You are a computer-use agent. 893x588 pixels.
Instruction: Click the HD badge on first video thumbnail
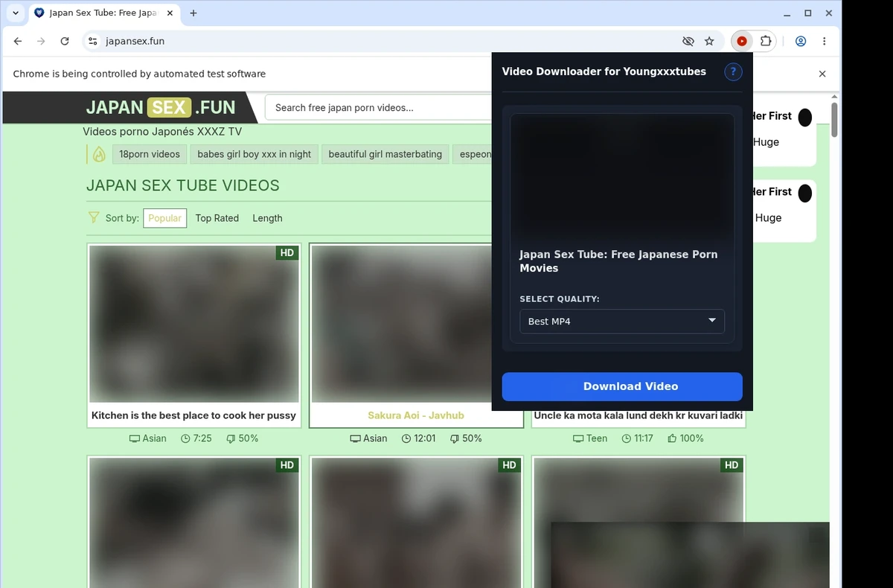click(287, 253)
